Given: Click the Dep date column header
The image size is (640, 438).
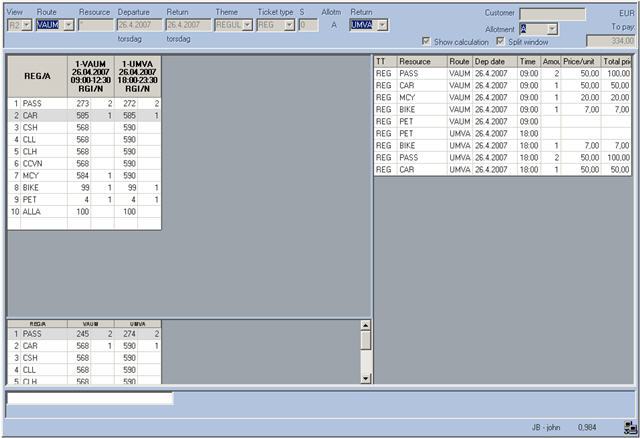Looking at the screenshot, I should coord(495,62).
